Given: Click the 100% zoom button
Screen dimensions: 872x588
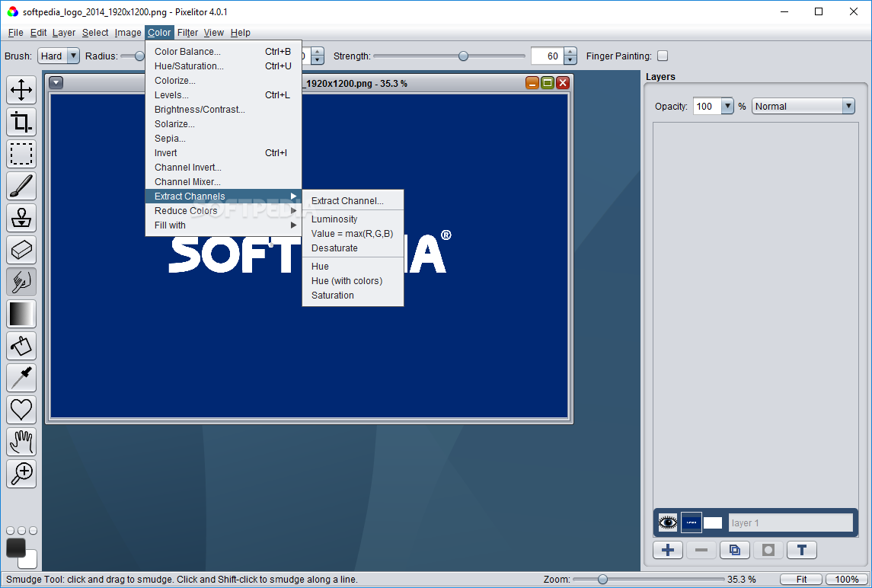Looking at the screenshot, I should pyautogui.click(x=846, y=580).
